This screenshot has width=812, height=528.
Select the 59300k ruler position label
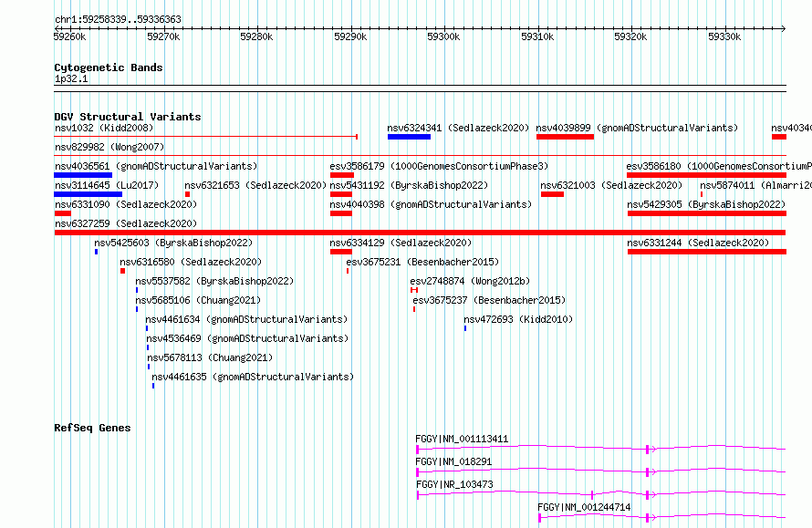click(x=443, y=36)
